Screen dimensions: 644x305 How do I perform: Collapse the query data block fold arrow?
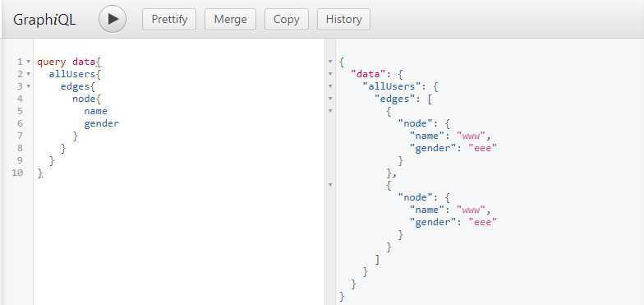click(x=28, y=62)
